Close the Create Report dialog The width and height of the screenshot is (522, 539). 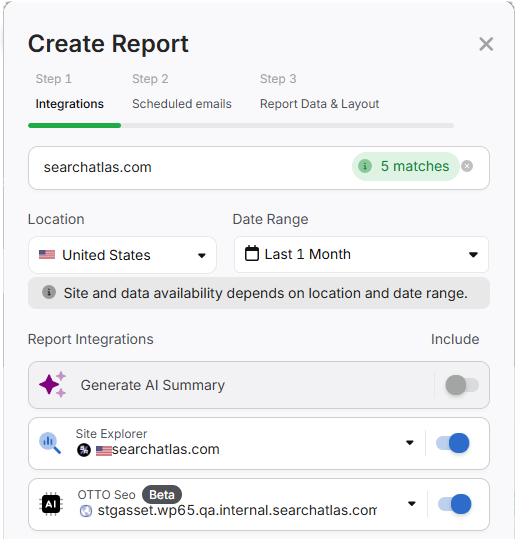click(x=486, y=44)
